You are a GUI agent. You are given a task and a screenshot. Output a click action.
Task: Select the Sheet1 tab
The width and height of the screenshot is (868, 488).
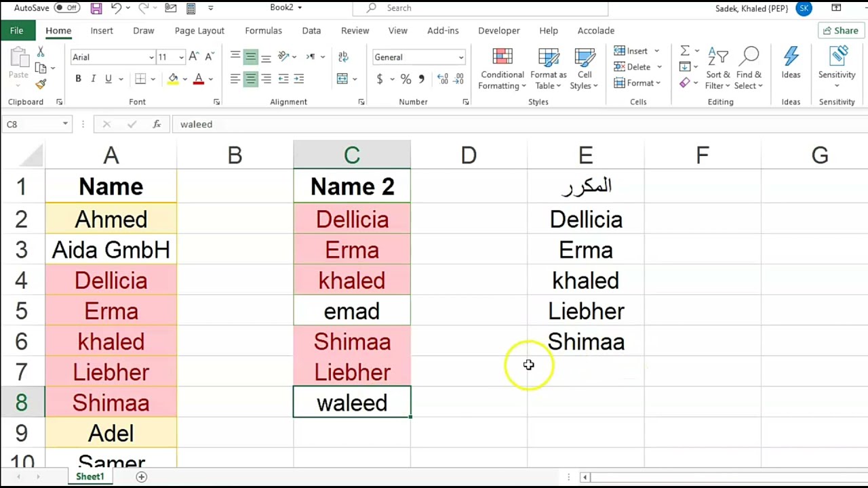(x=90, y=477)
